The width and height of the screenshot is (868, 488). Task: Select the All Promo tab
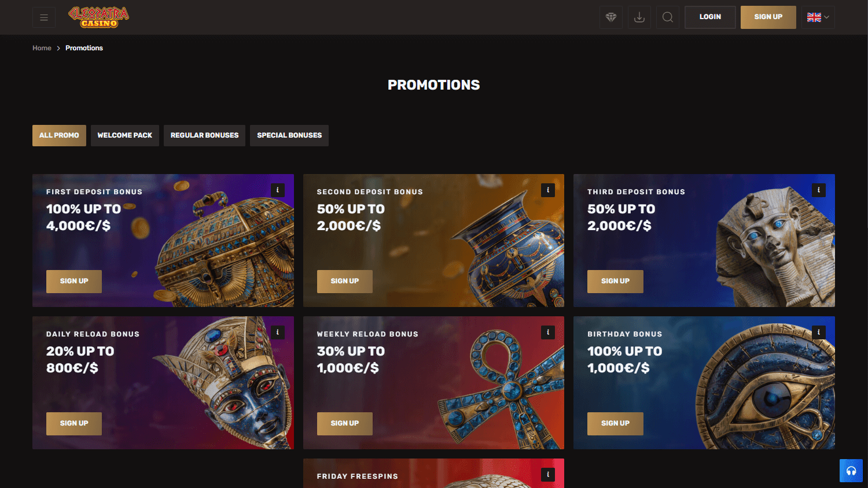tap(59, 135)
